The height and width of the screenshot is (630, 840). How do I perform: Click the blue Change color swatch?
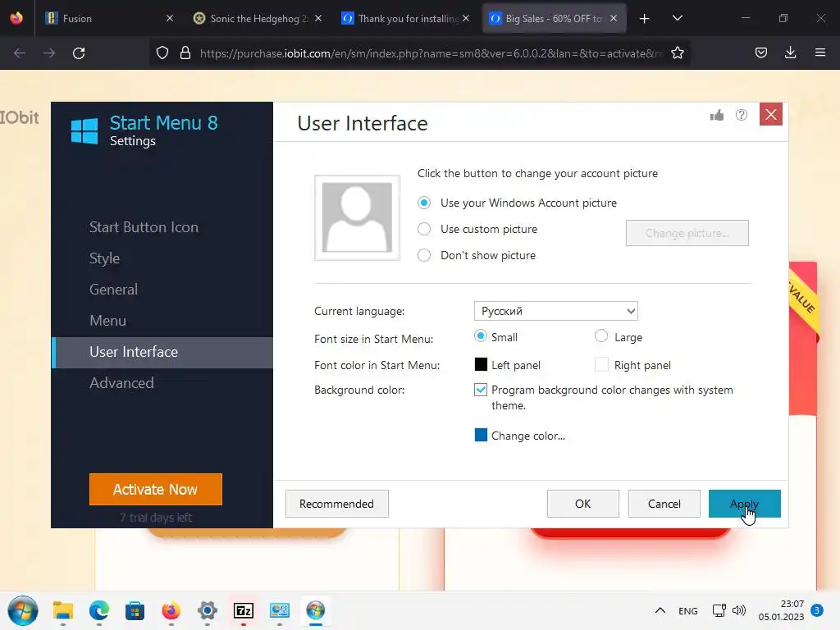(x=481, y=435)
